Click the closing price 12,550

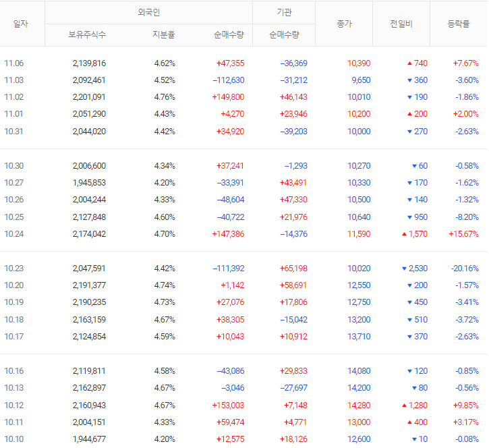[359, 285]
